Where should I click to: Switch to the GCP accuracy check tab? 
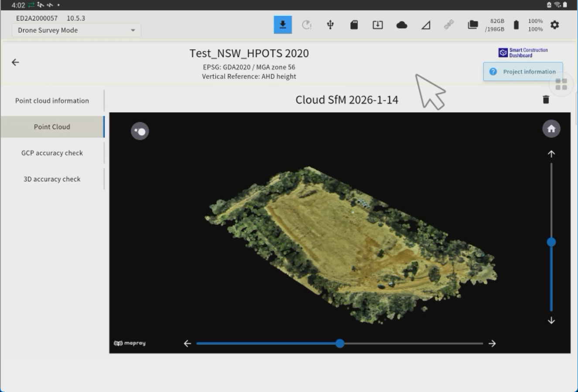point(52,153)
